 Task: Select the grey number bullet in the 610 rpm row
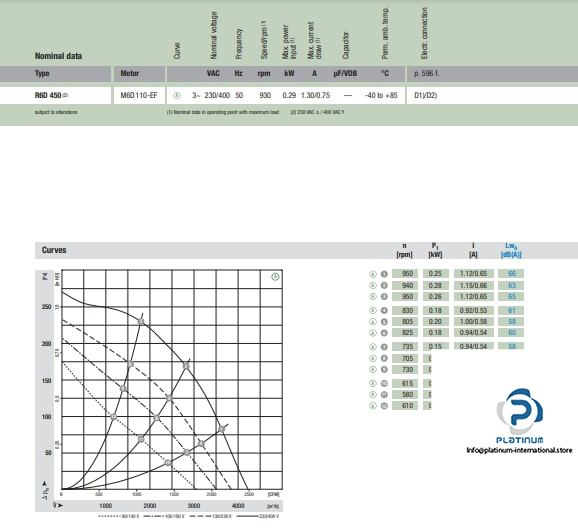(x=384, y=406)
